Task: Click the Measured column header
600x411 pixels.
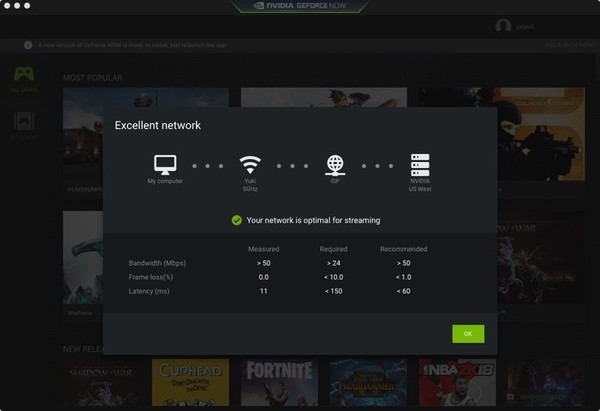Action: (263, 249)
